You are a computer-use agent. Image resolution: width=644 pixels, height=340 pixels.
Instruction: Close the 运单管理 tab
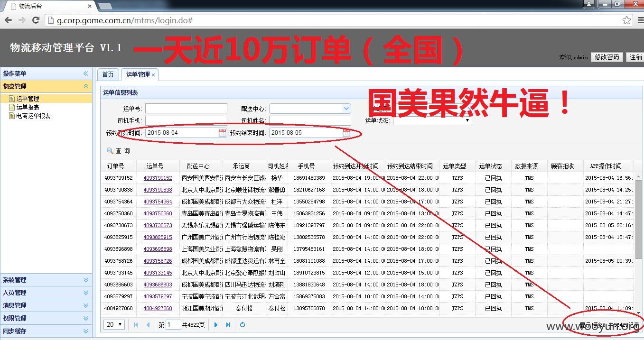[x=153, y=75]
